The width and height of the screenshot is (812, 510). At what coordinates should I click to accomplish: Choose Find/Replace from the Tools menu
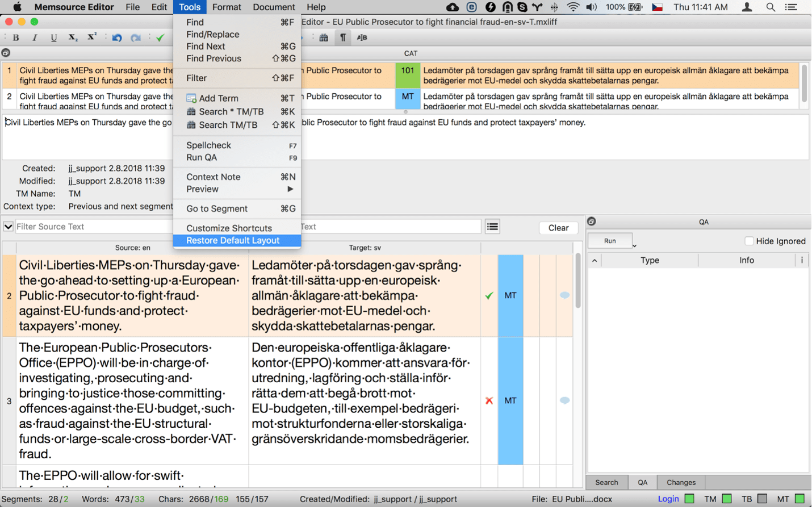pyautogui.click(x=237, y=34)
